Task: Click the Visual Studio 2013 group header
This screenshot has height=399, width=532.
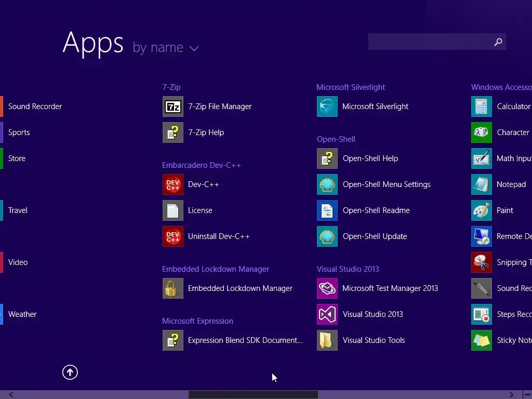Action: 348,269
